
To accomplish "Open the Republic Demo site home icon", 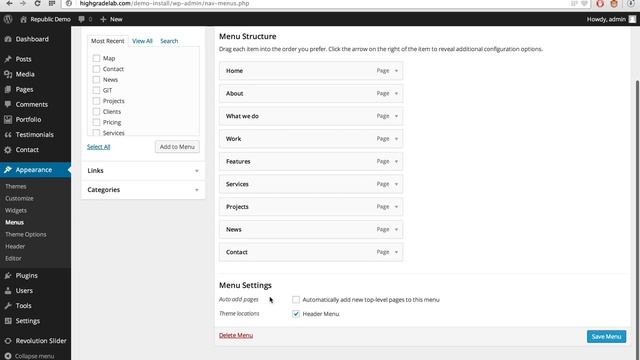I will tap(23, 19).
